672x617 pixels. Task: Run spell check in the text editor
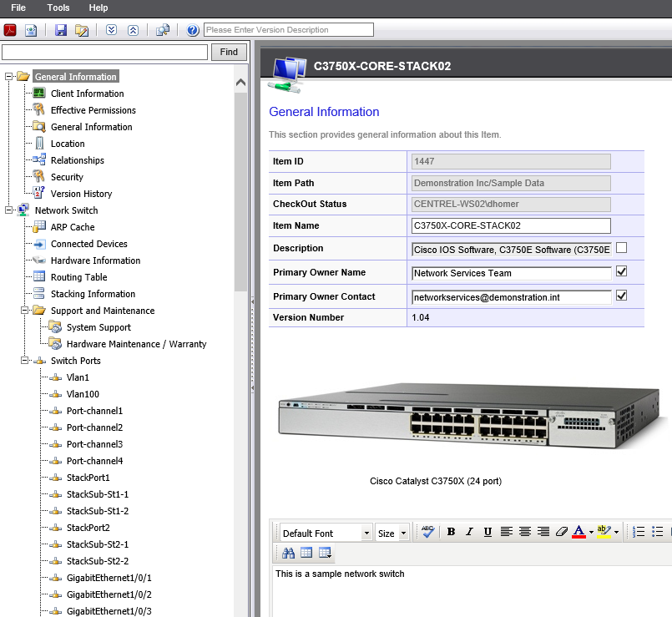(427, 532)
